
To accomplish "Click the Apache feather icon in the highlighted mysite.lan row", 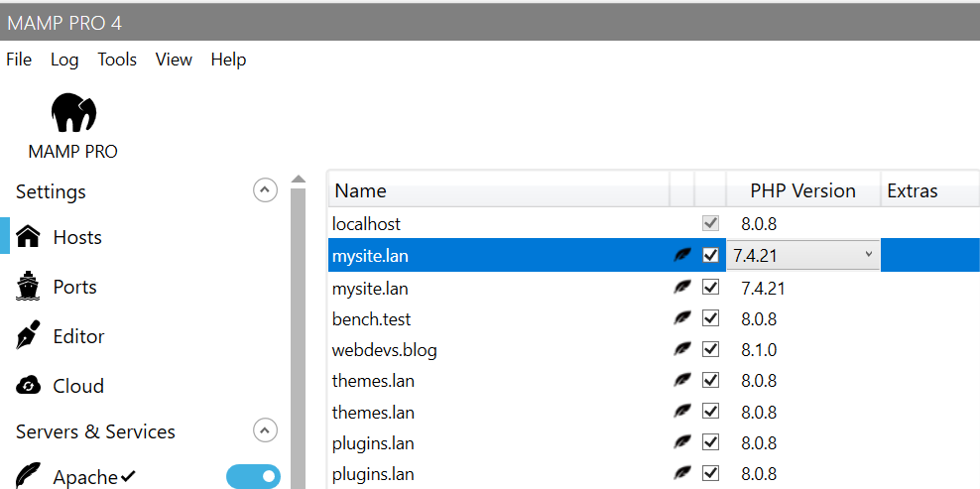I will point(682,255).
